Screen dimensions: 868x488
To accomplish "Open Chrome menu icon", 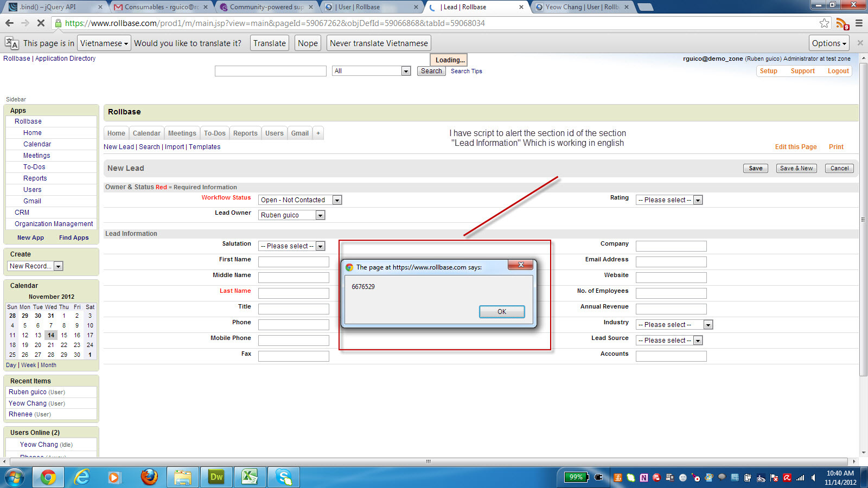I will tap(859, 23).
